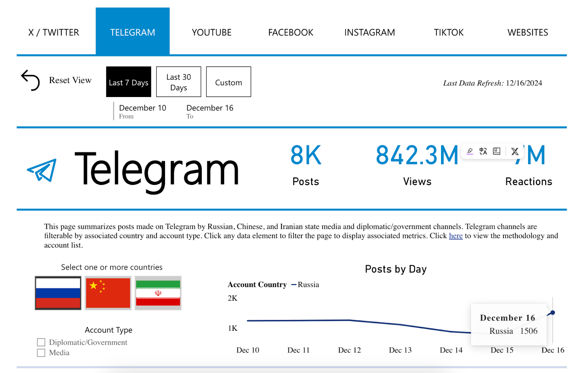588x373 pixels.
Task: Select the Iran flag filter
Action: [x=158, y=293]
